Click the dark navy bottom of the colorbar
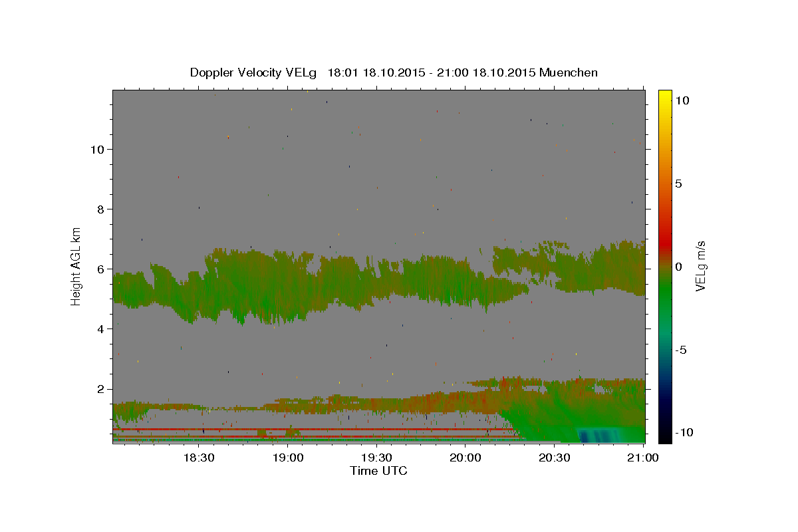The image size is (798, 532). pos(664,429)
